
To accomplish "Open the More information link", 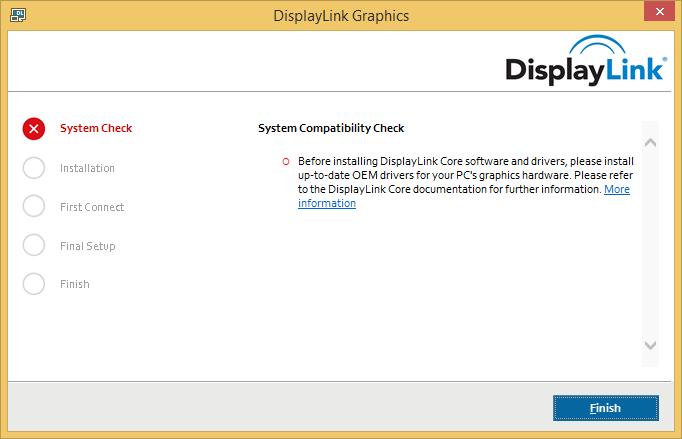I will click(x=617, y=189).
